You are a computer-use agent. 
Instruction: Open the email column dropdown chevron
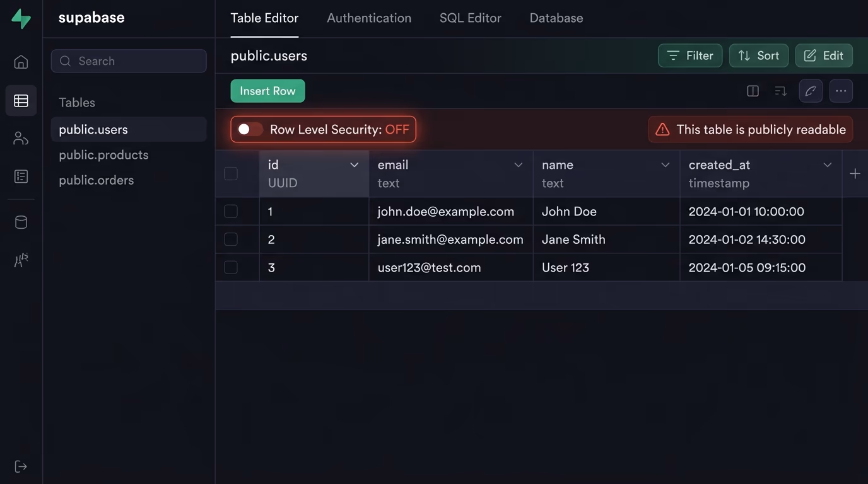[x=519, y=165]
